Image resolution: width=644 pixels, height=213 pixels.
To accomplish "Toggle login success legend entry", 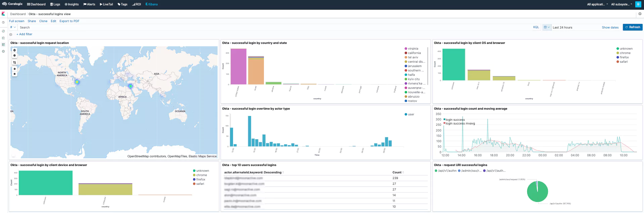I will [454, 120].
